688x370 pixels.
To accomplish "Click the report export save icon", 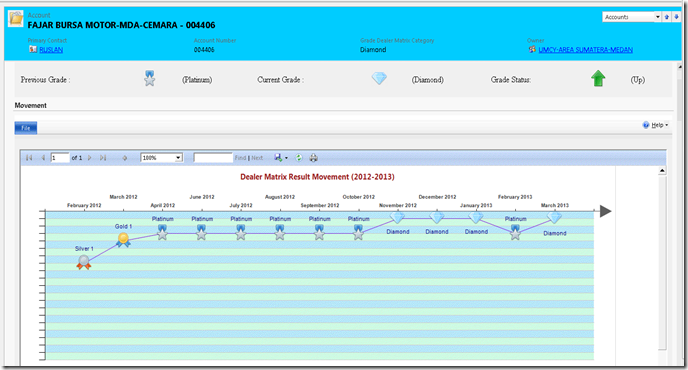I will point(278,158).
